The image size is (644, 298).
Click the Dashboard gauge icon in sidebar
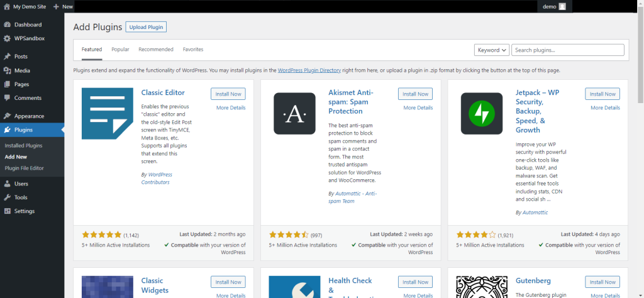click(7, 25)
